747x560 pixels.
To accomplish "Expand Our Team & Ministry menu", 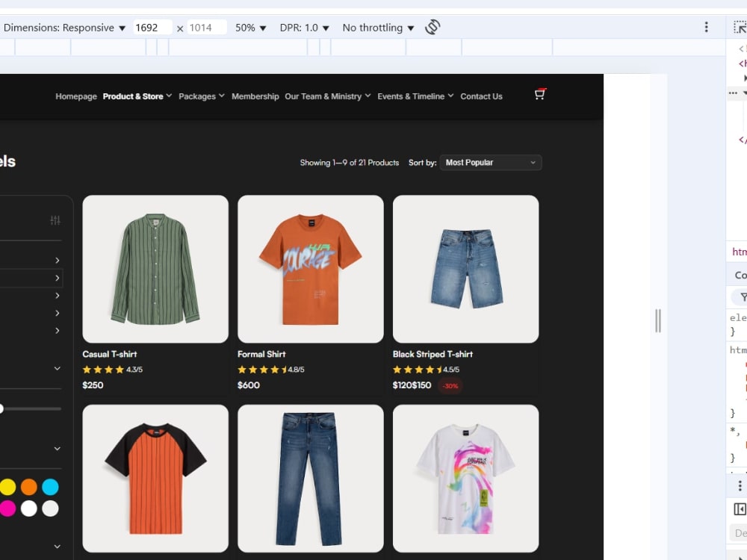I will pyautogui.click(x=328, y=96).
